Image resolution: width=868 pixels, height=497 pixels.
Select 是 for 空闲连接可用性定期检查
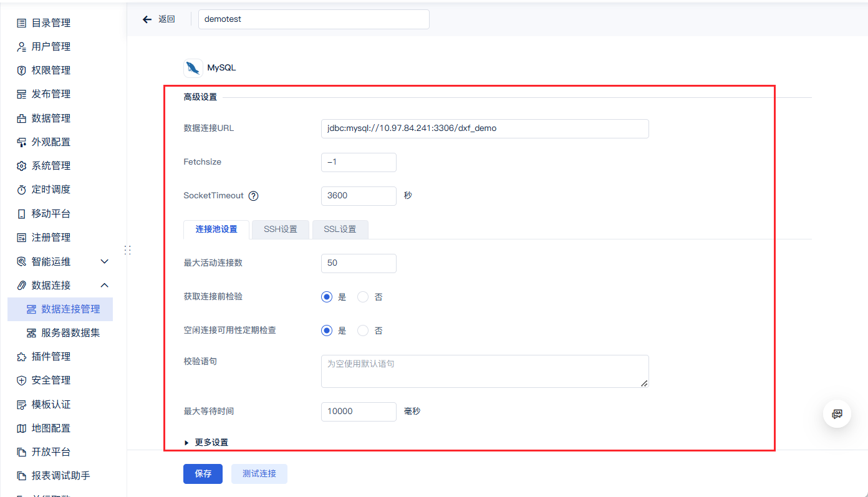327,331
